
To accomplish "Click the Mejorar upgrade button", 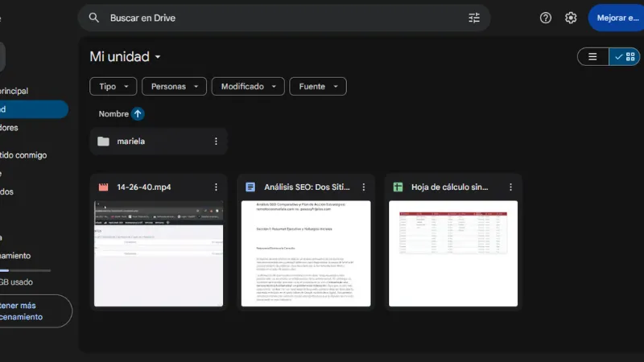I will click(x=617, y=18).
